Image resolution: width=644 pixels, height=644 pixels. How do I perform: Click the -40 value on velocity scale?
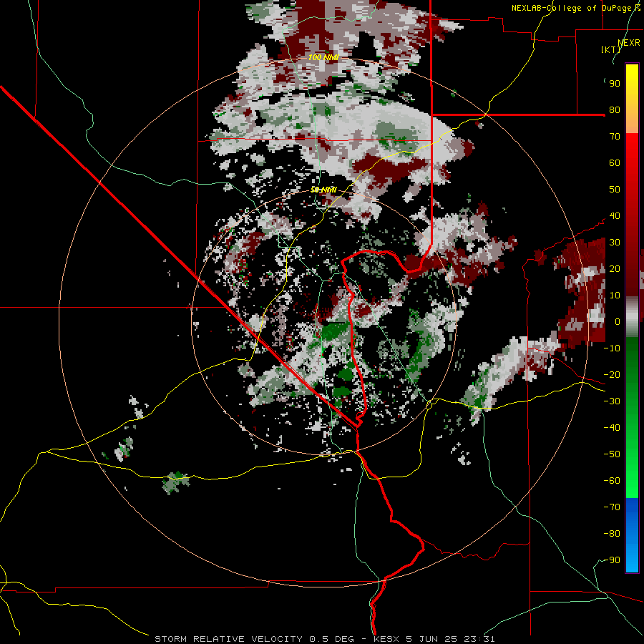tap(612, 428)
